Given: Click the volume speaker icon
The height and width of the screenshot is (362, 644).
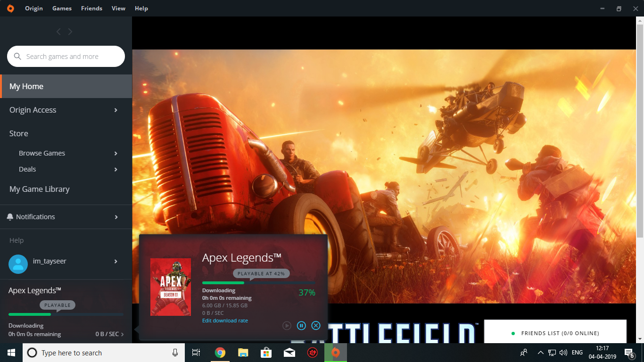Looking at the screenshot, I should pos(563,353).
